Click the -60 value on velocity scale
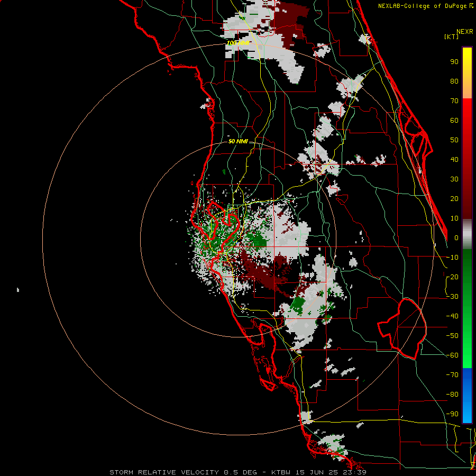476x476 pixels. [x=452, y=355]
